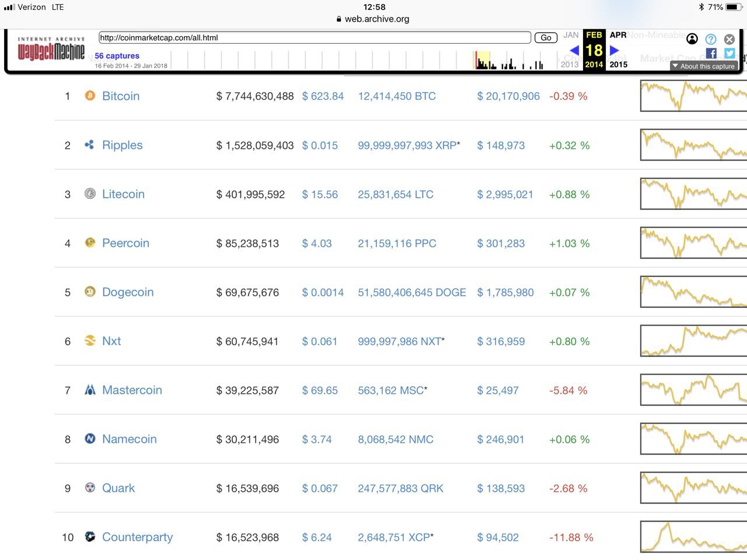This screenshot has width=747, height=560.
Task: Click supply 12,414,450 BTC
Action: [x=397, y=96]
